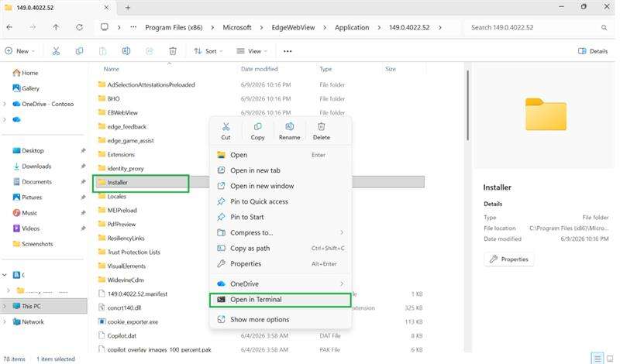Select Open in Terminal
Image resolution: width=620 pixels, height=364 pixels.
coord(281,300)
